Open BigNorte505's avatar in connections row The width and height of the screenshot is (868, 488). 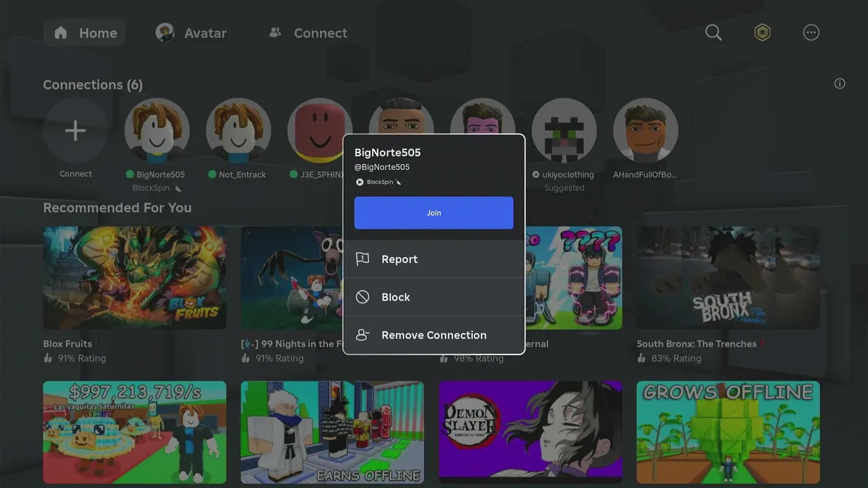pos(157,131)
